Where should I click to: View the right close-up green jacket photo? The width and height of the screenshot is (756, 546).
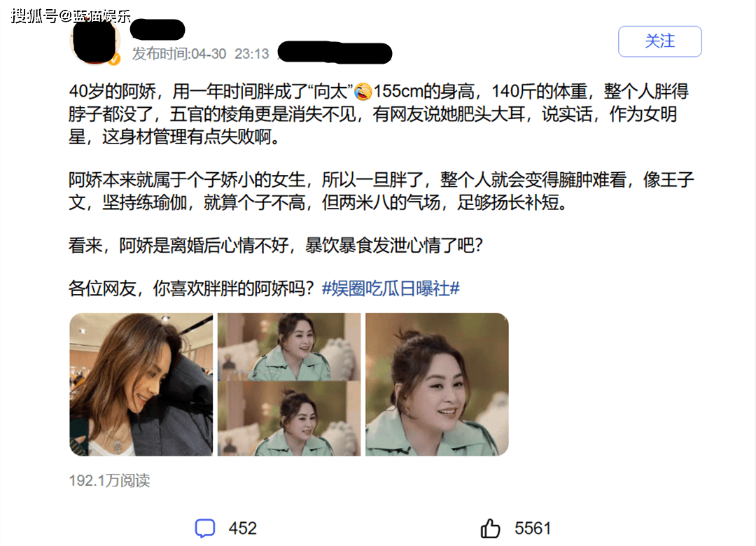(437, 384)
